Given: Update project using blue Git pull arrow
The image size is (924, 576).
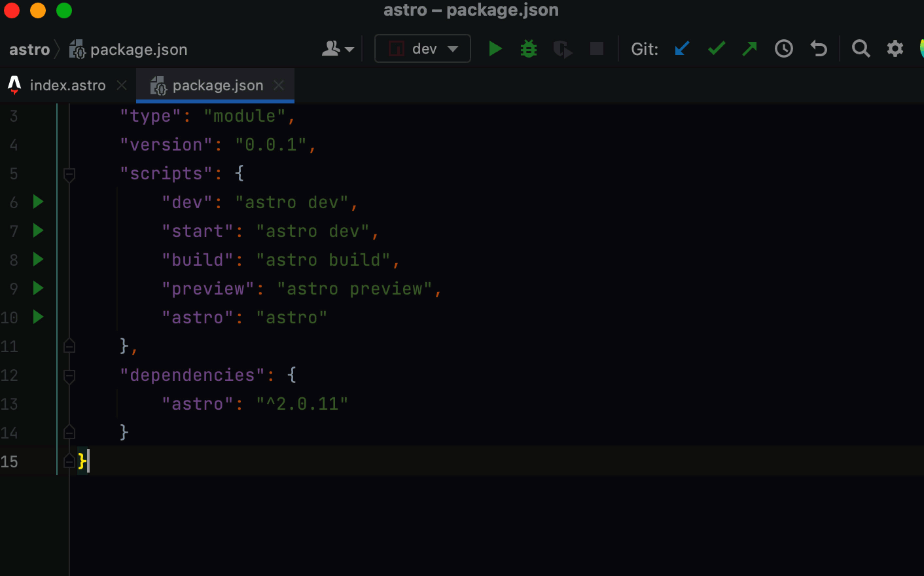Looking at the screenshot, I should click(x=682, y=48).
